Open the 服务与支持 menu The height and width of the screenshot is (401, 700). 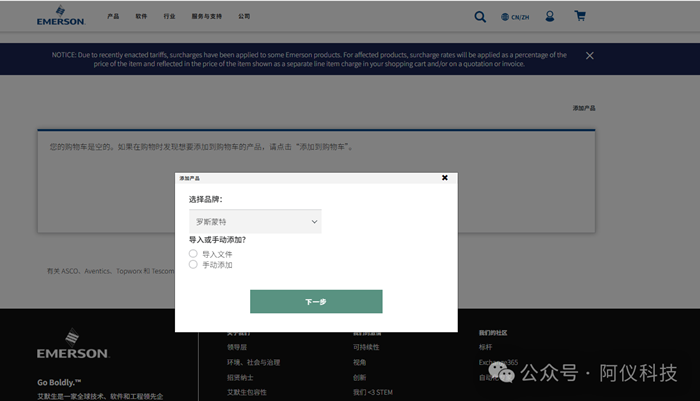[207, 17]
